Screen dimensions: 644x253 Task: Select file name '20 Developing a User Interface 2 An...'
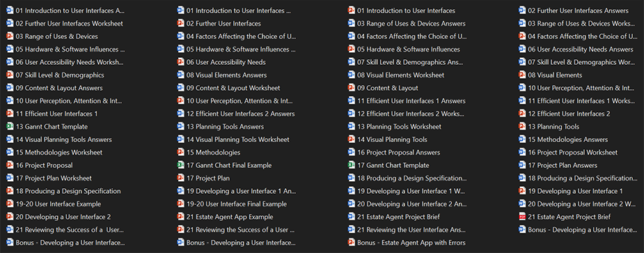click(x=412, y=204)
